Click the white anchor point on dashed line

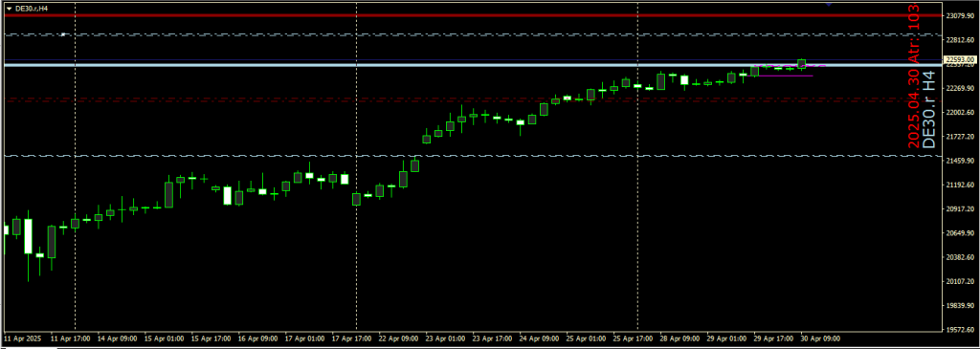[64, 34]
